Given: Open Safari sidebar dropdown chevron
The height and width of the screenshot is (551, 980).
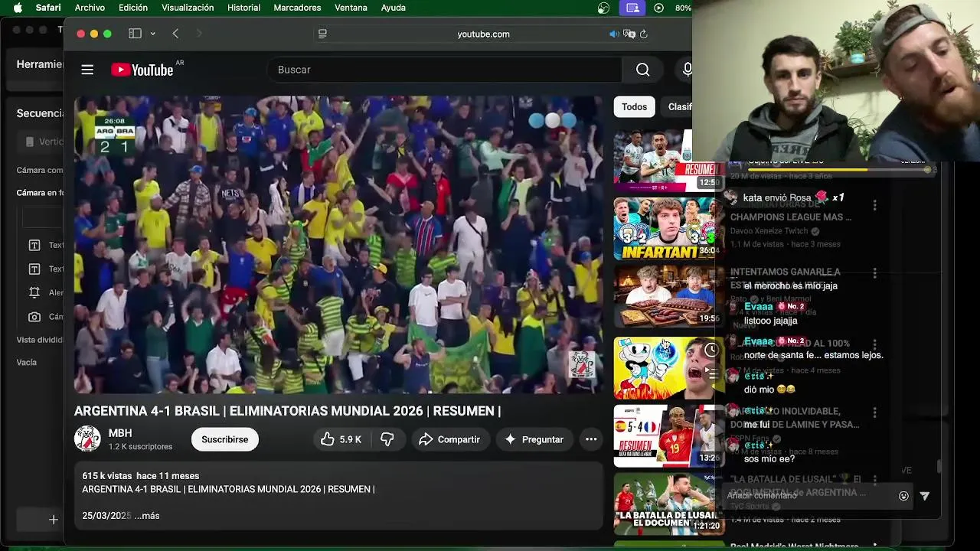Looking at the screenshot, I should [152, 34].
